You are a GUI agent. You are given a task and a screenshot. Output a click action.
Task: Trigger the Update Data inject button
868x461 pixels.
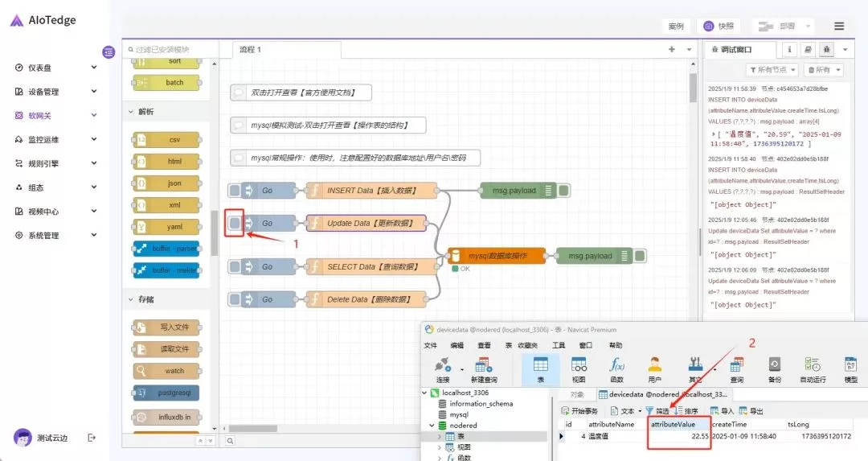235,223
